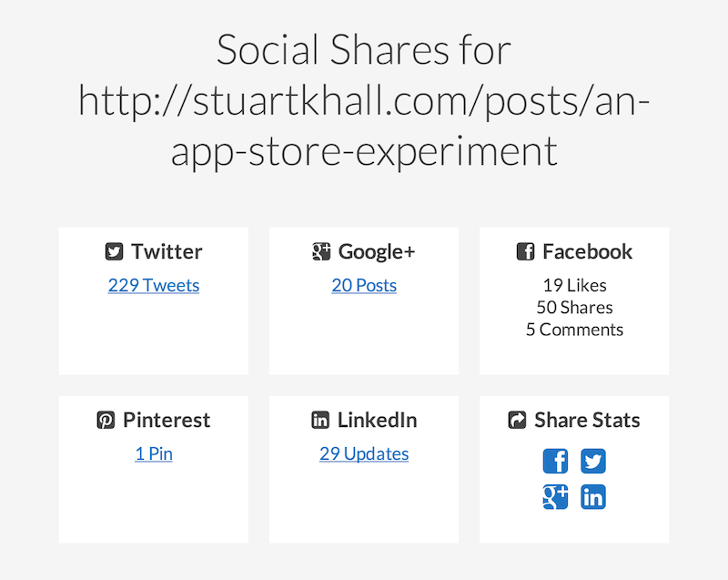This screenshot has width=728, height=580.
Task: Share via the Google+ button in Share Stats
Action: point(555,497)
